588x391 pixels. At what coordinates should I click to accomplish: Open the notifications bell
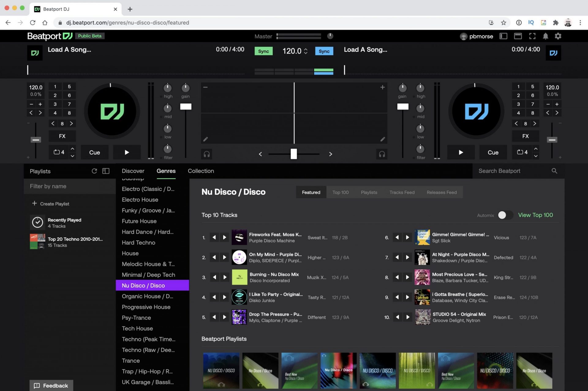point(545,36)
